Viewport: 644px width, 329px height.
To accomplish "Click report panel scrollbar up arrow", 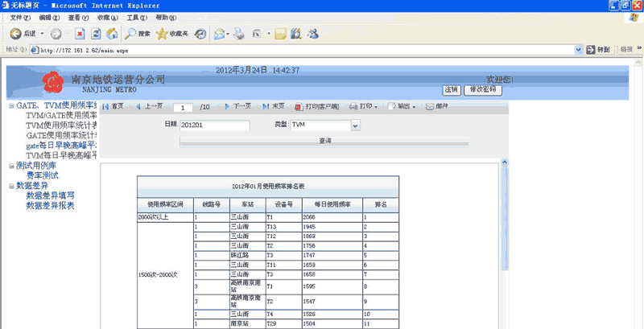I will (505, 162).
